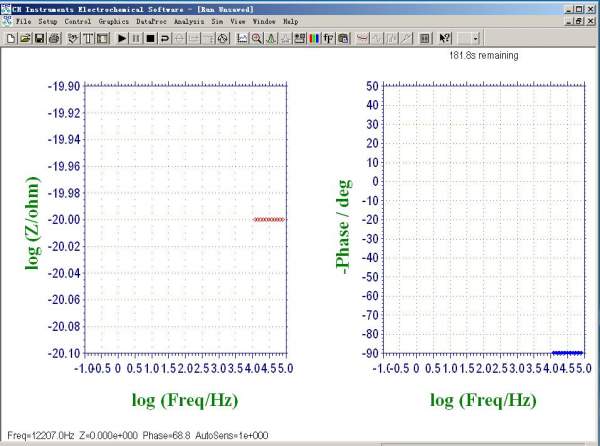Start the experiment with Run arrow
Screen dimensions: 600x446
point(122,38)
